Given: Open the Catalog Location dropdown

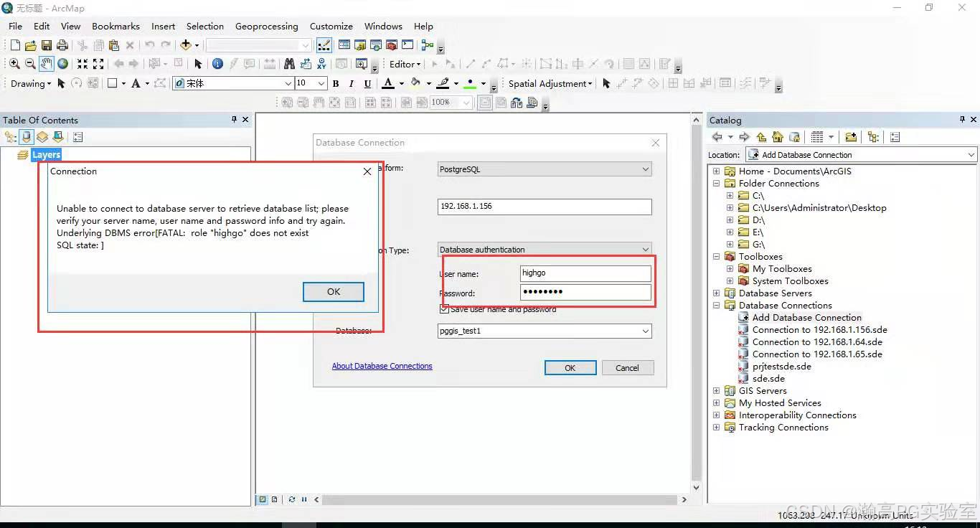Looking at the screenshot, I should (971, 154).
